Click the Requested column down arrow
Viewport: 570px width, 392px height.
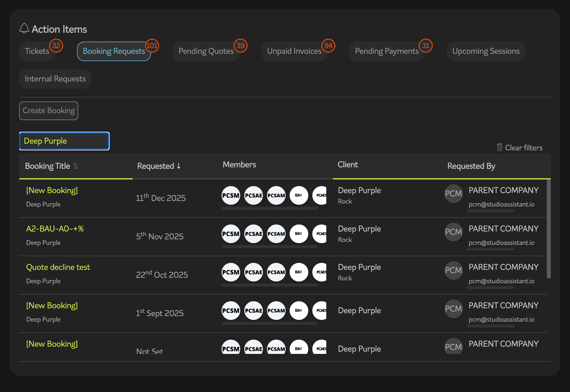point(179,166)
